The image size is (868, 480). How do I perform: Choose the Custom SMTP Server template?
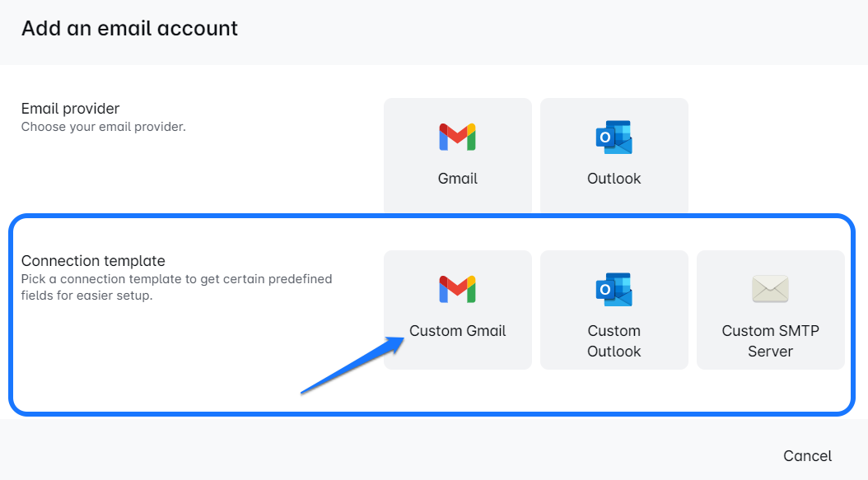[770, 310]
